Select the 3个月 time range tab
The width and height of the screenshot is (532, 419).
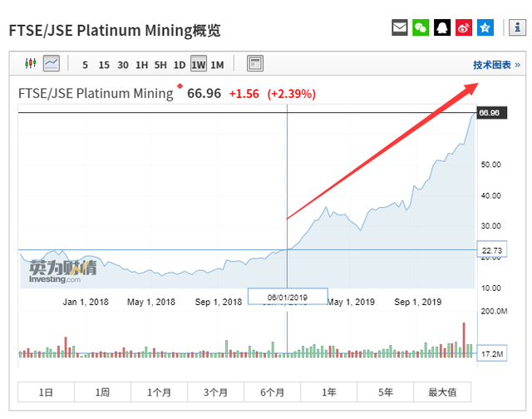coord(216,392)
